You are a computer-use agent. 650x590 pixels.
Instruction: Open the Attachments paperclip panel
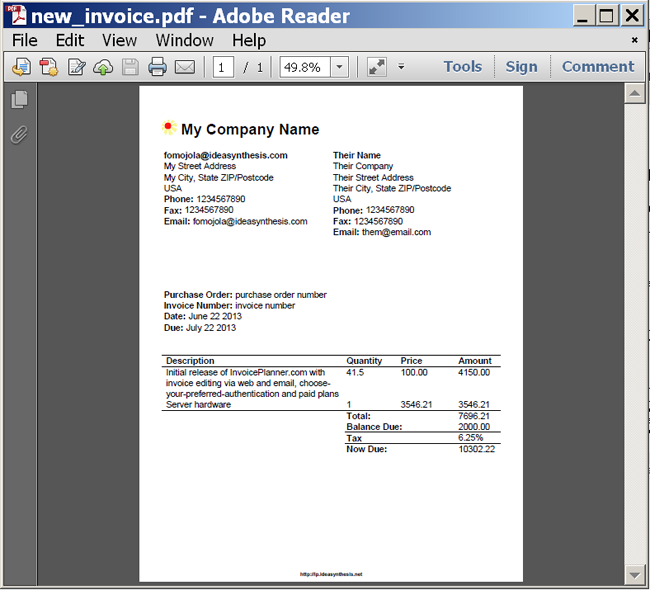18,134
